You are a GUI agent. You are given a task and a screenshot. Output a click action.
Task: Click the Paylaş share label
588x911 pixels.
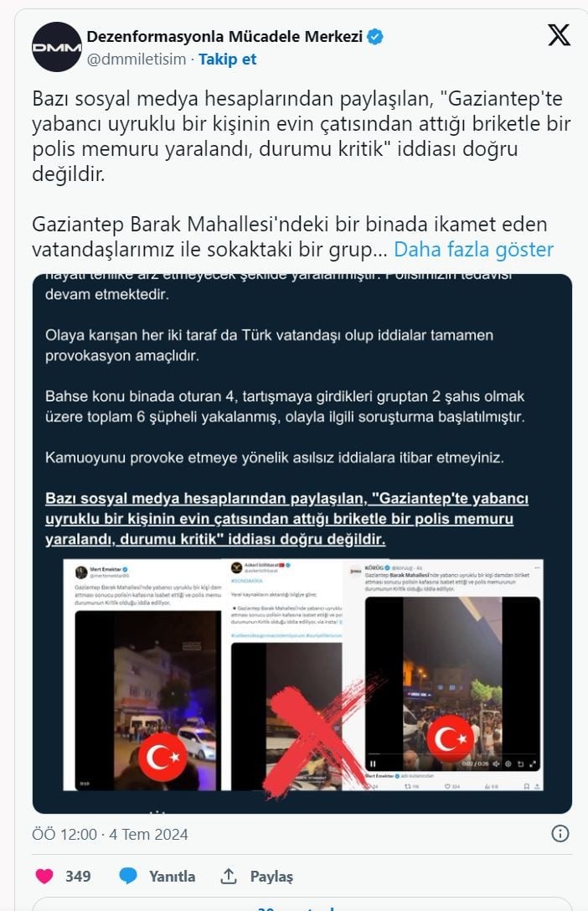(x=271, y=876)
